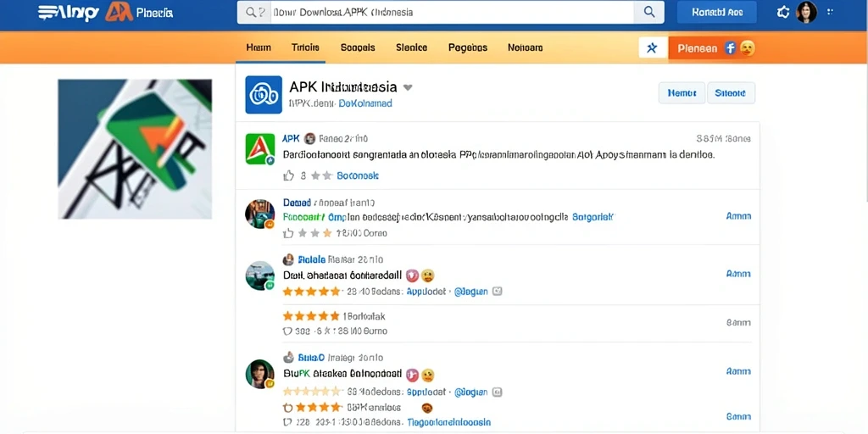Image resolution: width=868 pixels, height=434 pixels.
Task: Click the five-star rating above 1Borlotiak
Action: [311, 316]
